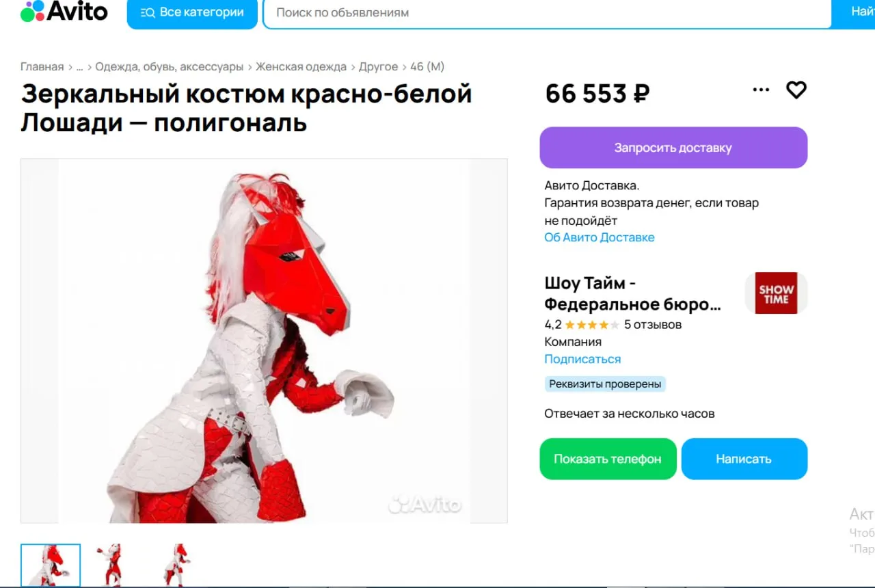Click Подписаться to follow seller

tap(582, 359)
